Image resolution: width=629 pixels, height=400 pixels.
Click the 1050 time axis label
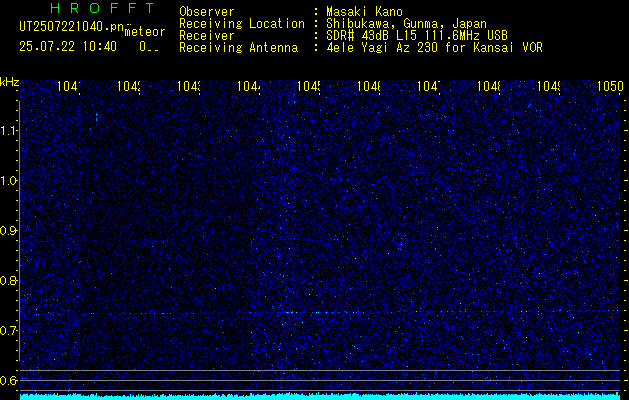click(610, 86)
